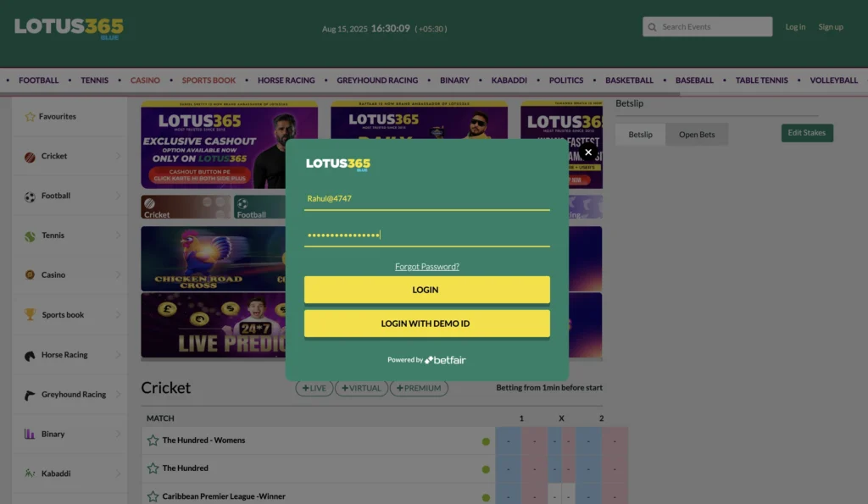The image size is (868, 504).
Task: Click the Edit Stakes button in the Betslip
Action: pyautogui.click(x=806, y=133)
